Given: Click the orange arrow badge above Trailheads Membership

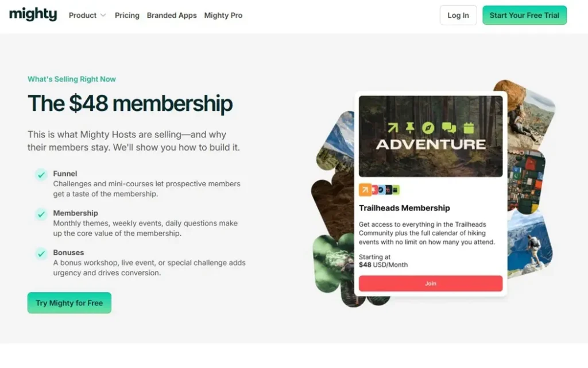Looking at the screenshot, I should [365, 190].
